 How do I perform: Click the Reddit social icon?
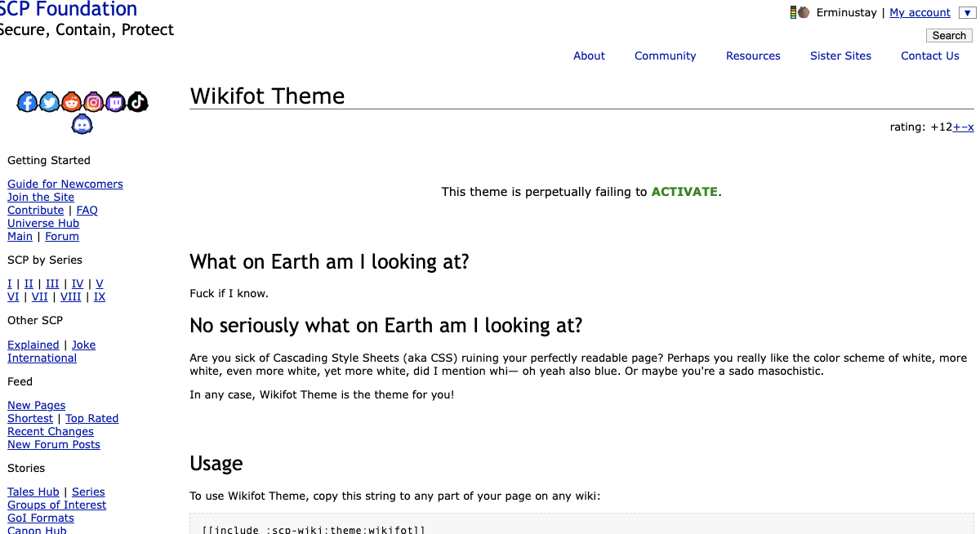[72, 102]
